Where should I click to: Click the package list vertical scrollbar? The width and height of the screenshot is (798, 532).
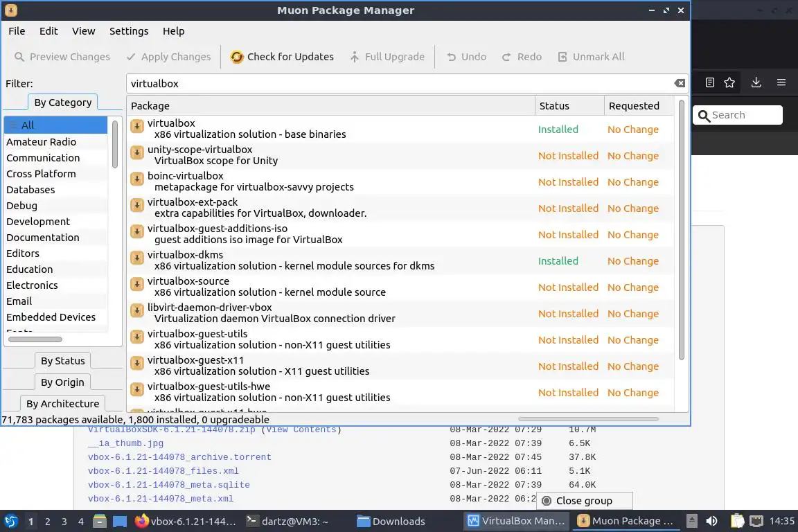tap(682, 230)
